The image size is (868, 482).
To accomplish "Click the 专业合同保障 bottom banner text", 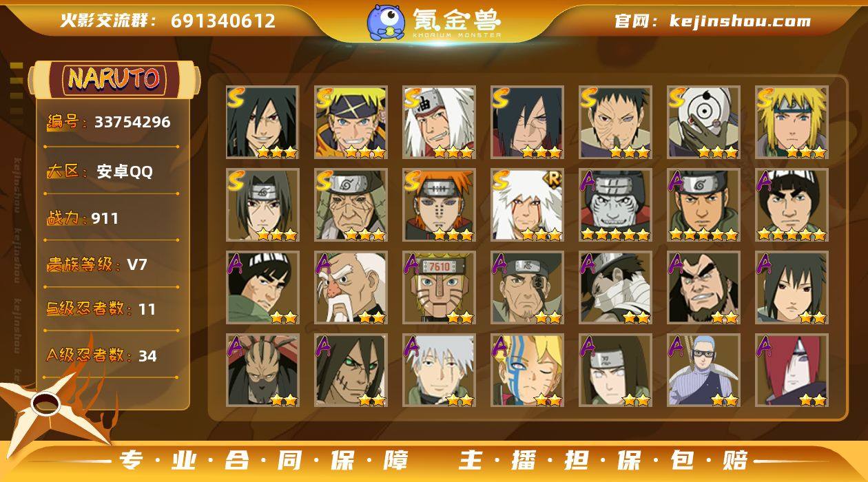I will (263, 460).
